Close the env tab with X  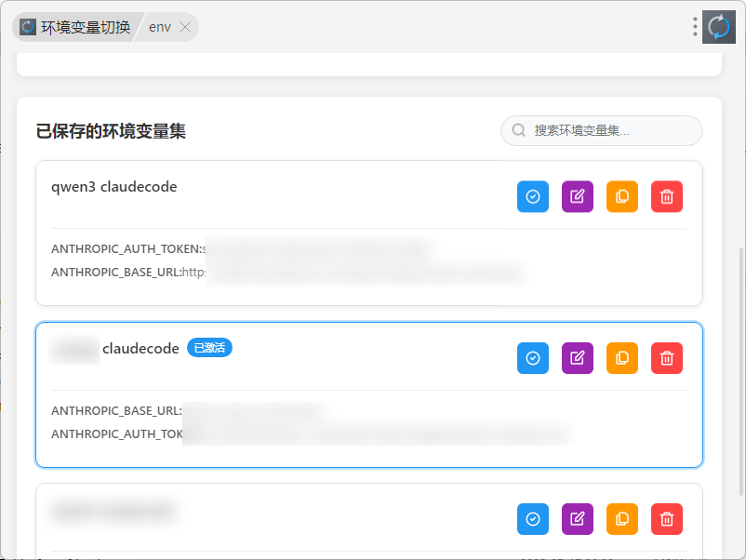coord(185,27)
